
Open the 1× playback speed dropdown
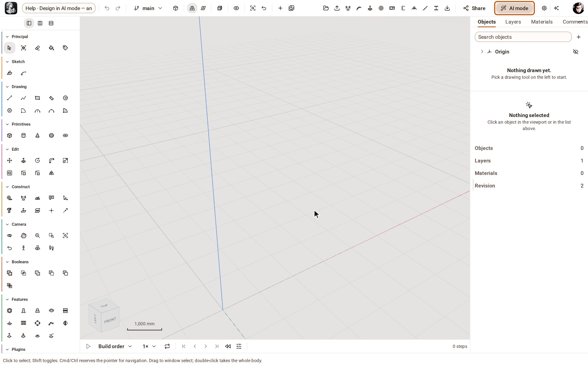[x=149, y=346]
